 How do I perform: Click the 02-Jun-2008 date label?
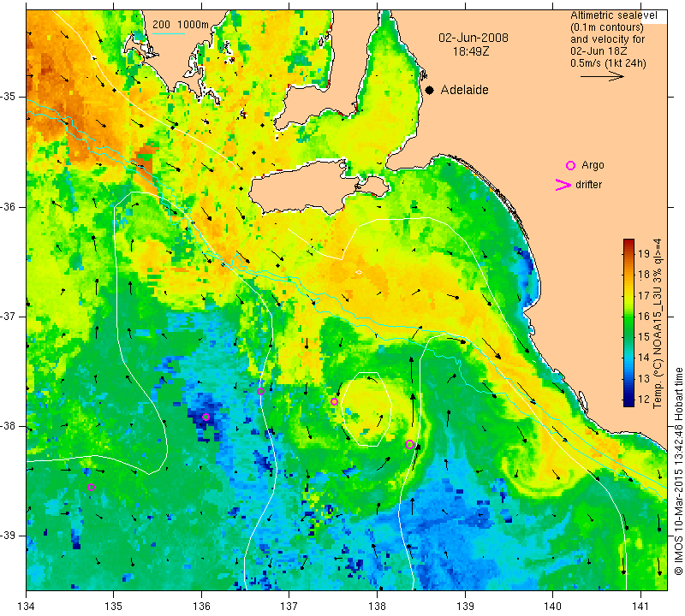coord(474,38)
